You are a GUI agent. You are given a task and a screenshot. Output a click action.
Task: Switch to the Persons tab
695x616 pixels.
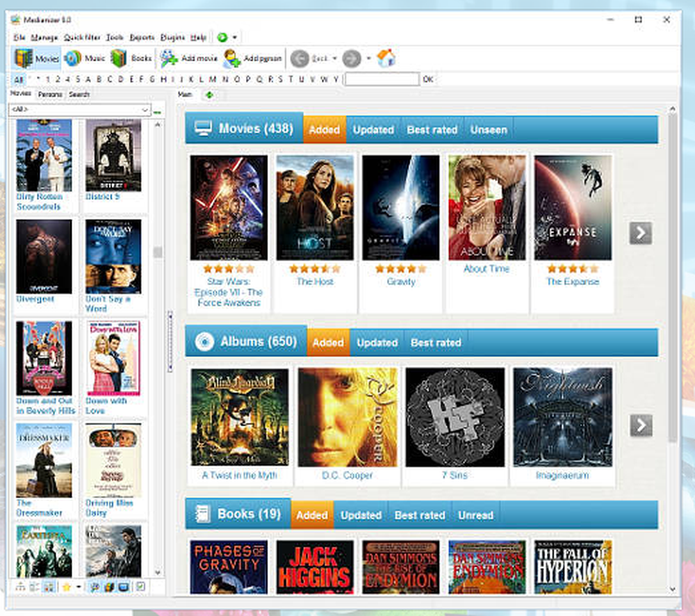click(50, 95)
